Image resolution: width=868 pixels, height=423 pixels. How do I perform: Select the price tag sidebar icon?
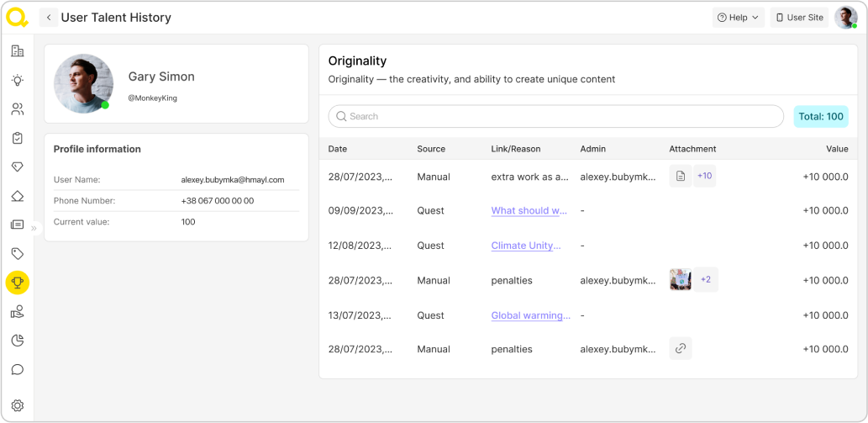(x=17, y=254)
